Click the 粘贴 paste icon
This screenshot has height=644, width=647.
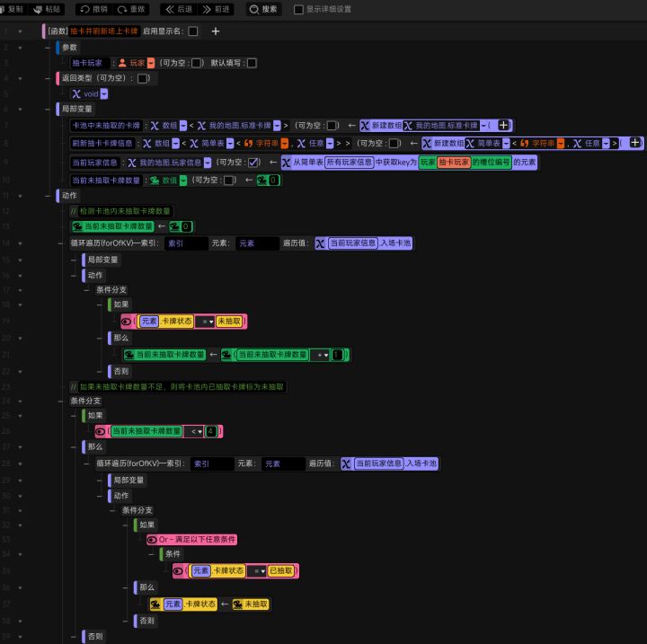[x=38, y=9]
